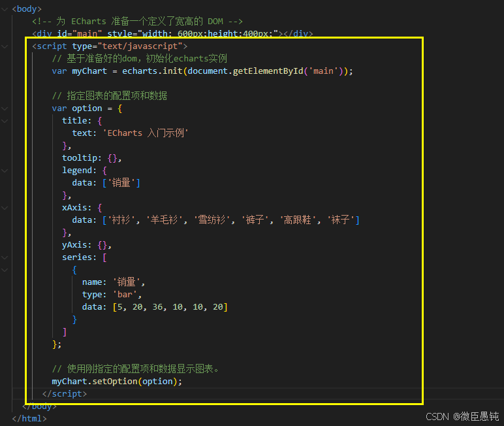Image resolution: width=504 pixels, height=426 pixels.
Task: Click the value 5 in series data
Action: tap(120, 307)
